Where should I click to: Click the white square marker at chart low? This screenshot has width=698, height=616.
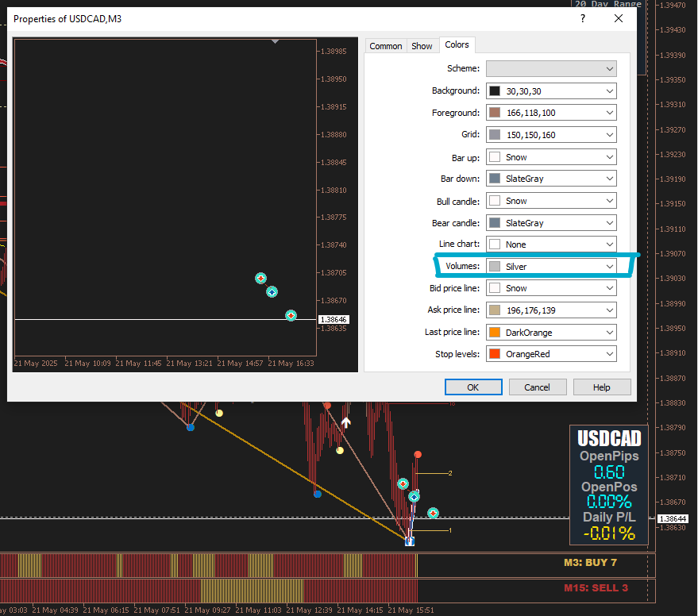410,541
